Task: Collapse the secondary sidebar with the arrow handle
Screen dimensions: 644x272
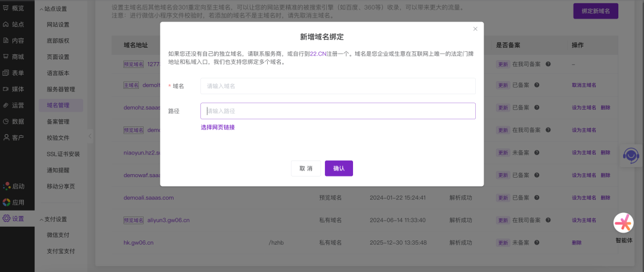Action: [x=90, y=136]
